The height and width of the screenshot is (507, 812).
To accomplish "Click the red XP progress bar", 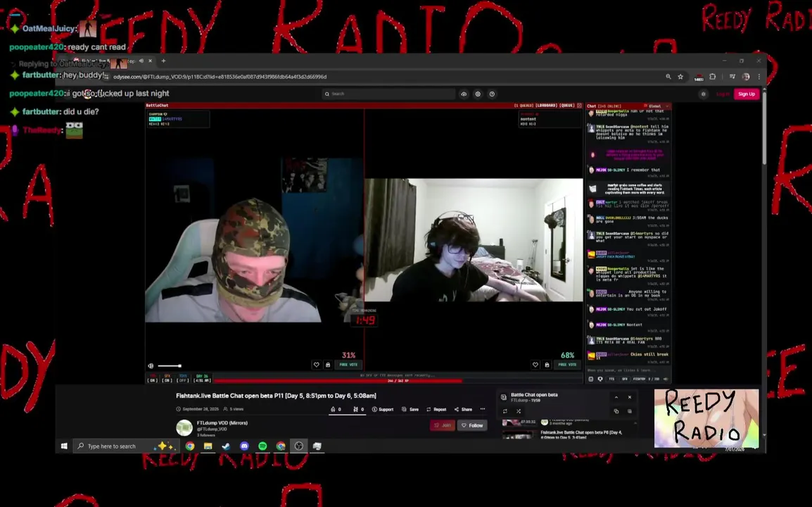I will [398, 380].
